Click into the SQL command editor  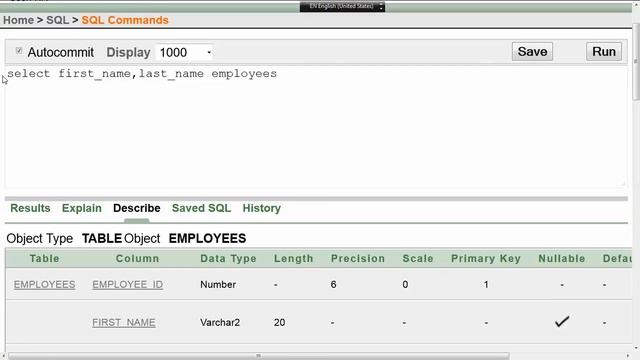315,127
